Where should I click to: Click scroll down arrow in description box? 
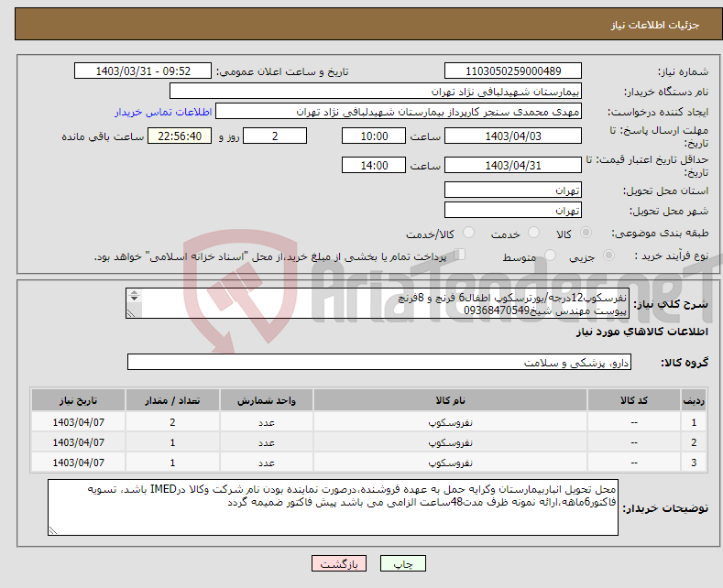(x=134, y=299)
